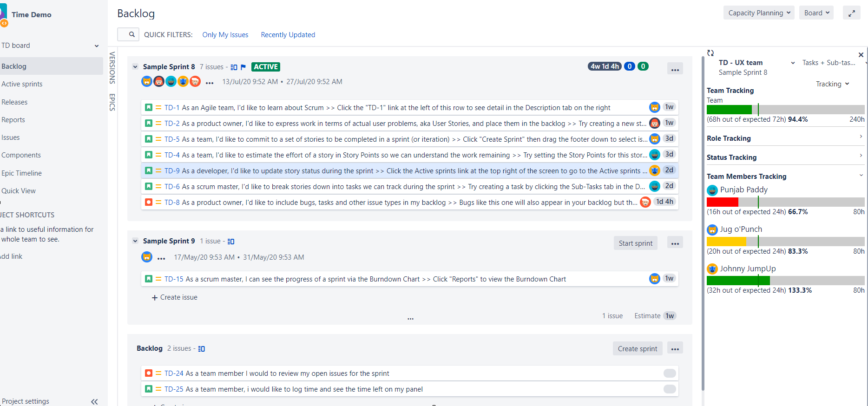Open the VERSIONS side panel tab
868x406 pixels.
tap(112, 68)
